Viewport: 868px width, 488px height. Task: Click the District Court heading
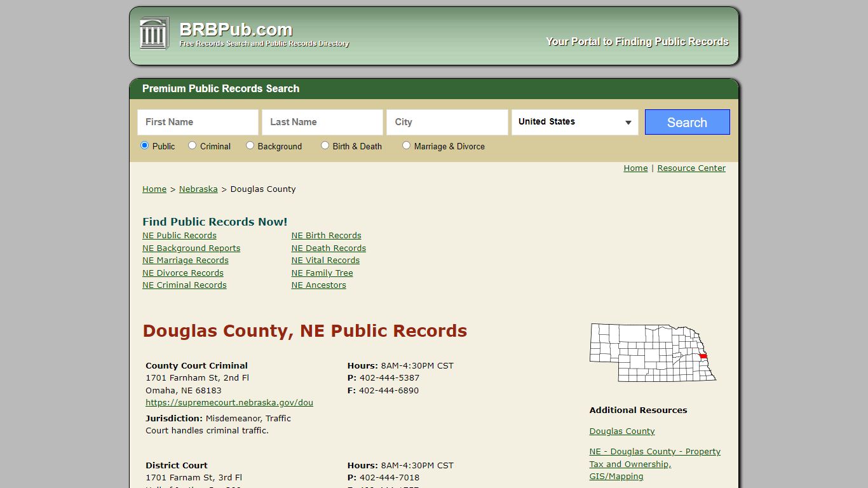(177, 466)
